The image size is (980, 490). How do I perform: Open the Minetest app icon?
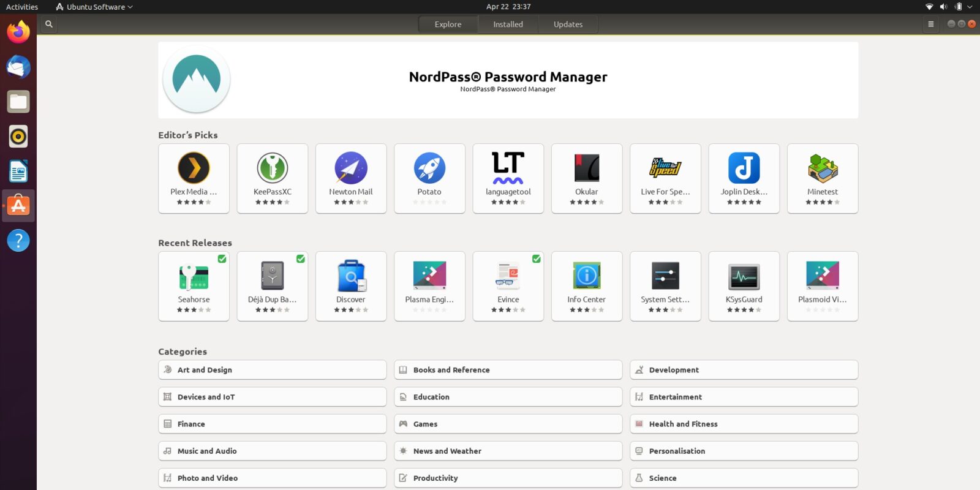[x=822, y=168]
